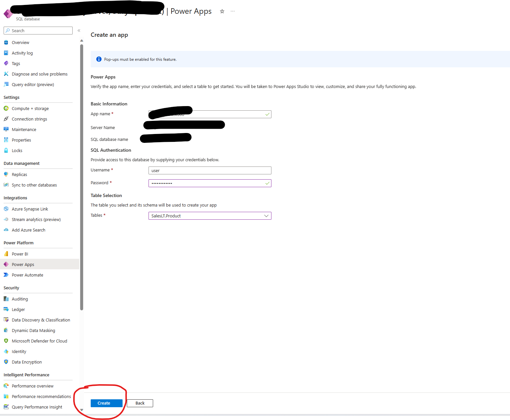510x420 pixels.
Task: Click the Data Discovery & Classification icon
Action: 6,320
